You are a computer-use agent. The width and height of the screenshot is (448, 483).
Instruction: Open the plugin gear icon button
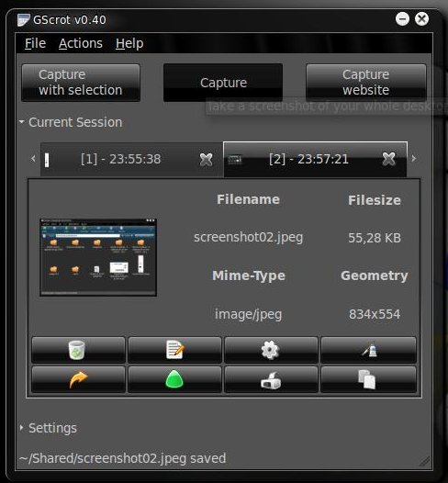point(271,350)
